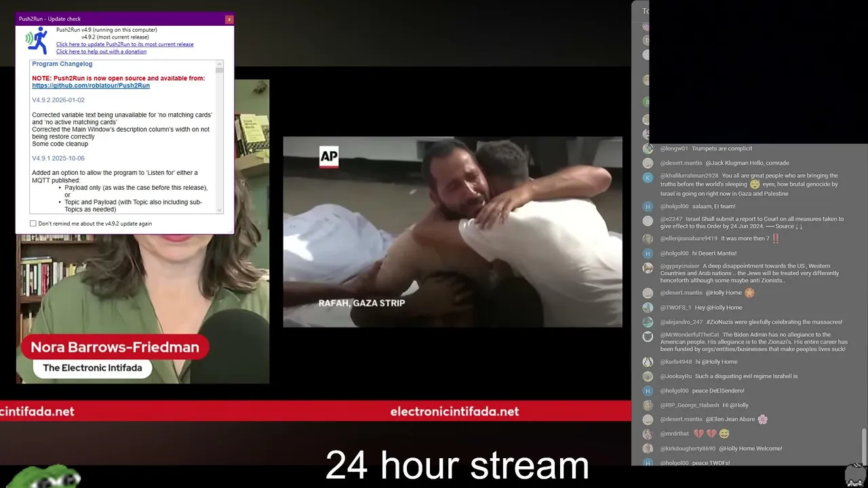Click the username @kirkdougherty8690 in chat
This screenshot has height=488, width=868.
pos(688,449)
